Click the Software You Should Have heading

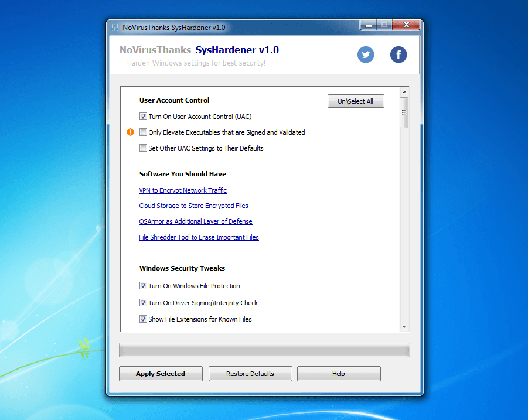183,174
